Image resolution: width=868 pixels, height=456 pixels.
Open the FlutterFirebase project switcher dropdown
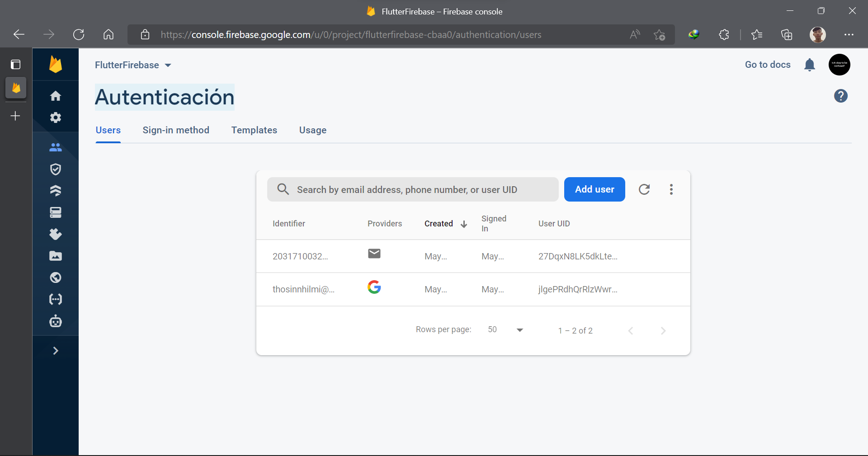click(x=132, y=65)
